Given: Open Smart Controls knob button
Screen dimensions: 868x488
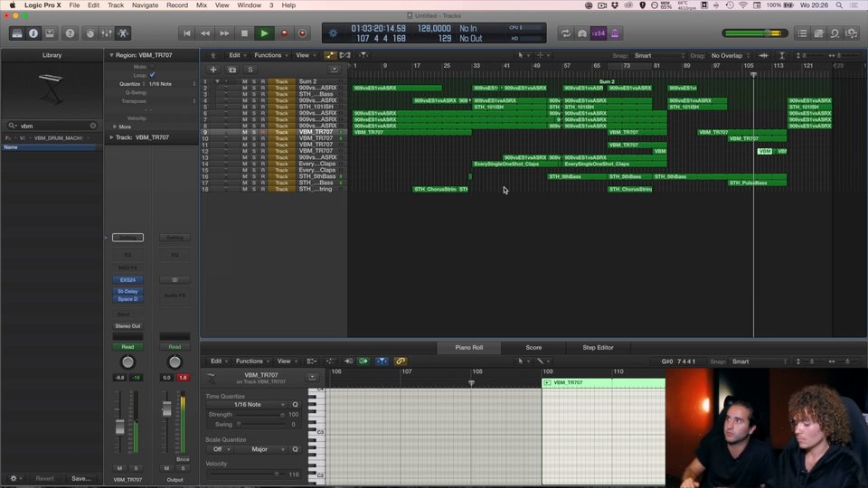Looking at the screenshot, I should (90, 33).
